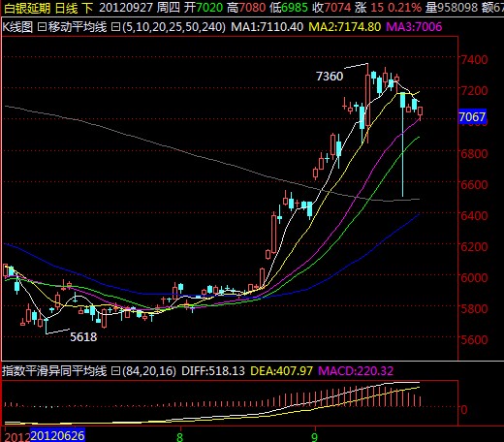
Task: Click the 0 label on MACD axis
Action: [x=463, y=410]
